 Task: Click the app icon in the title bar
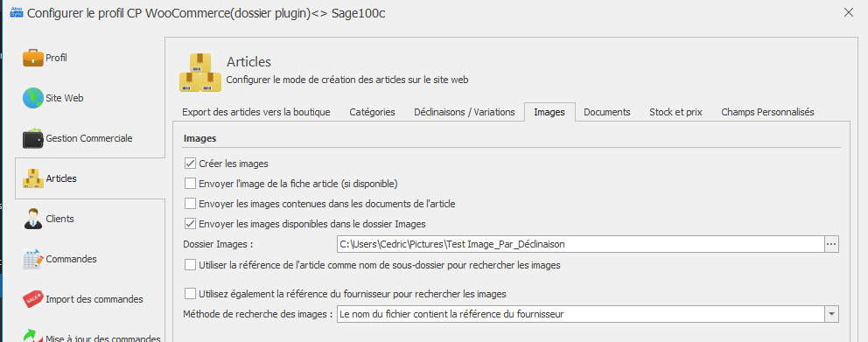(x=17, y=13)
